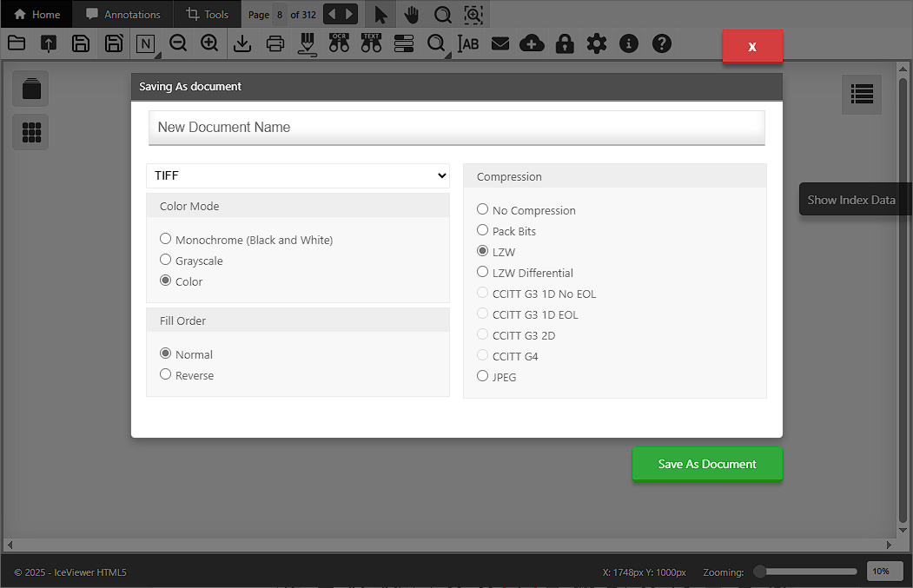Open the TIFF file format dropdown
This screenshot has width=913, height=588.
click(x=298, y=175)
